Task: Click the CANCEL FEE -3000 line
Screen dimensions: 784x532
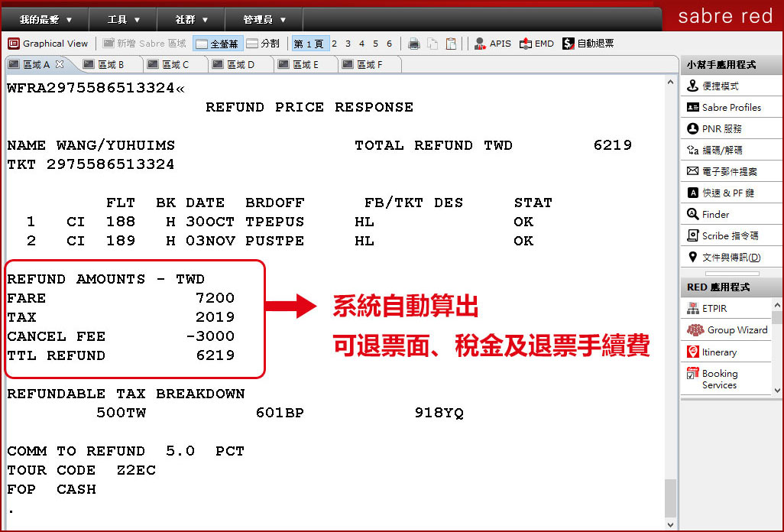Action: point(121,336)
